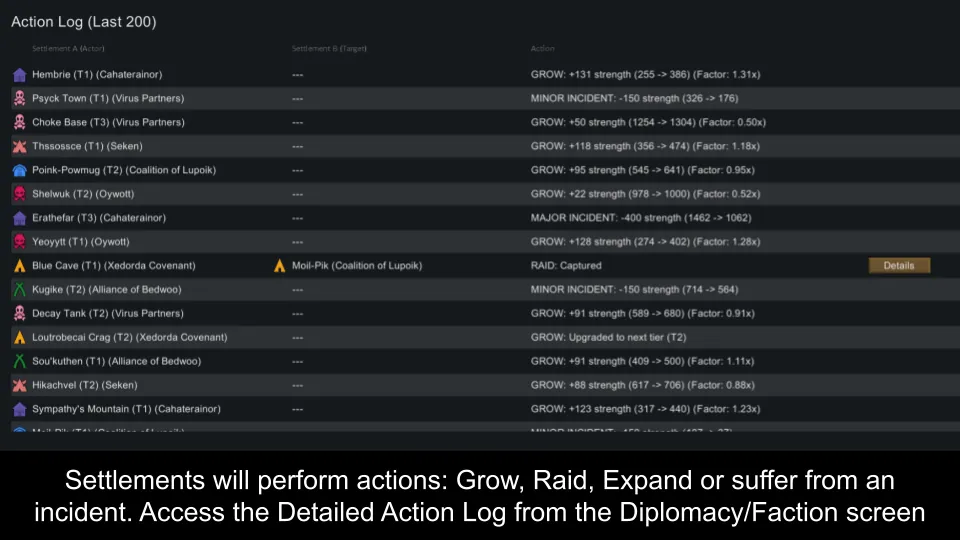Click the skull icon next to Psyck Town
The height and width of the screenshot is (540, 960).
pyautogui.click(x=19, y=99)
